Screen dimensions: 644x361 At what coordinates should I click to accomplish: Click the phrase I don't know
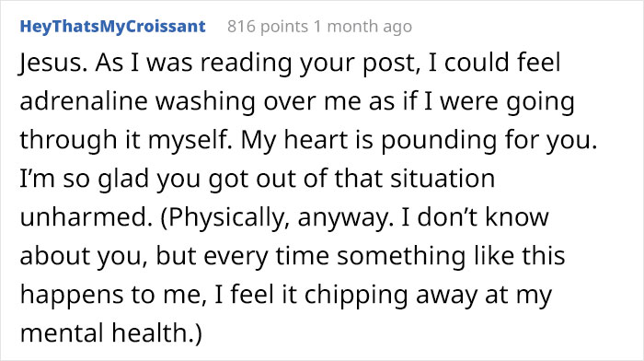tap(475, 216)
